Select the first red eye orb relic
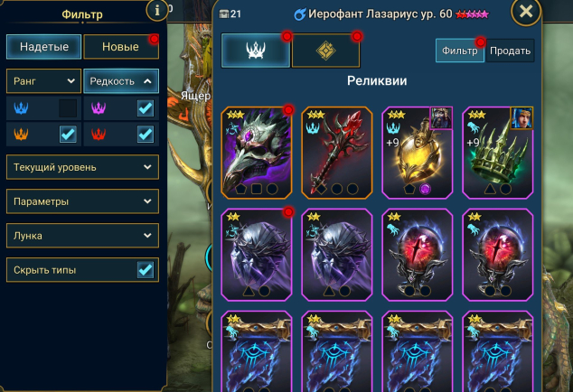 click(x=418, y=255)
